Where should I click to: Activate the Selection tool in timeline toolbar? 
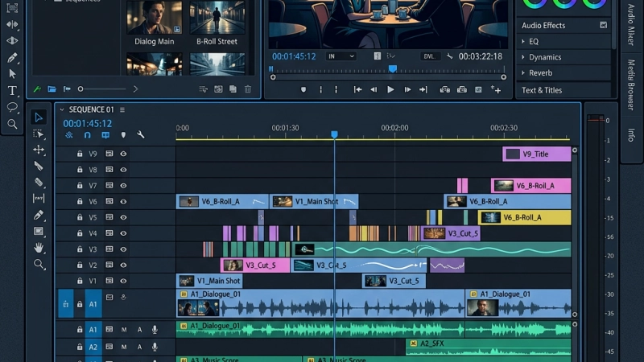[39, 117]
